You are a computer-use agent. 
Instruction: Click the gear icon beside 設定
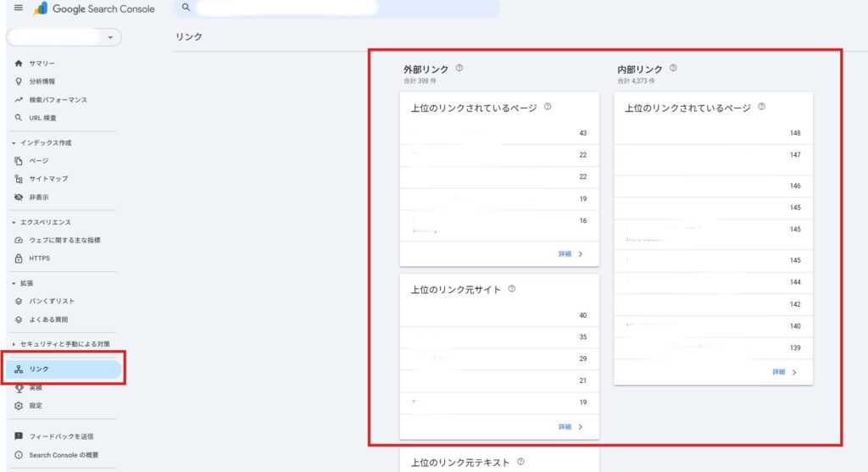(19, 406)
